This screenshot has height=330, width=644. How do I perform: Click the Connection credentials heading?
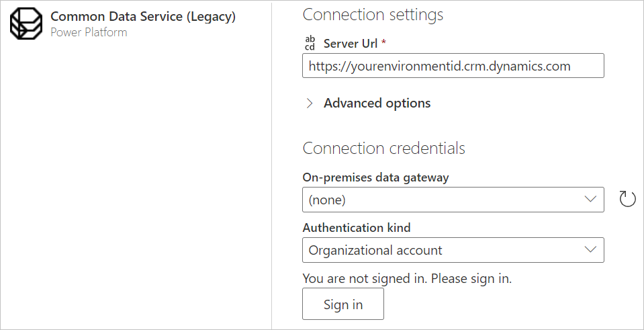383,148
